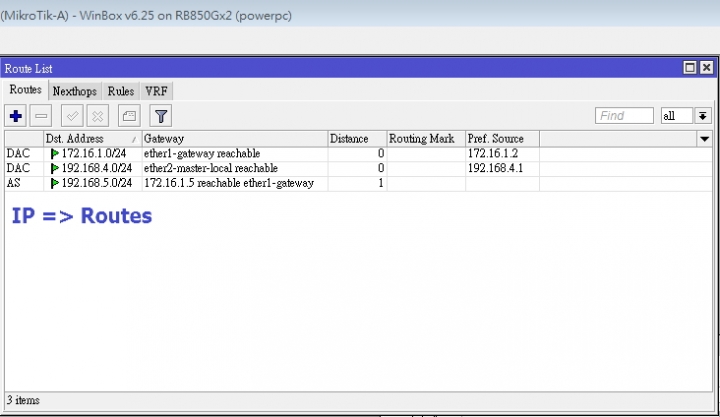Image resolution: width=720 pixels, height=417 pixels.
Task: Switch to the Routes tab
Action: 25,90
